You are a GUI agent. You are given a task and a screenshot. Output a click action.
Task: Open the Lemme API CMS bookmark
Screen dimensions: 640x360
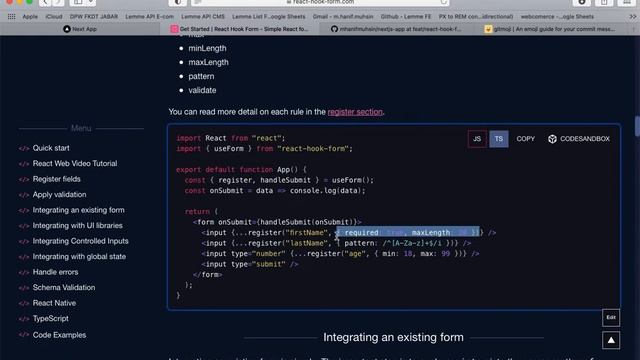[x=203, y=17]
